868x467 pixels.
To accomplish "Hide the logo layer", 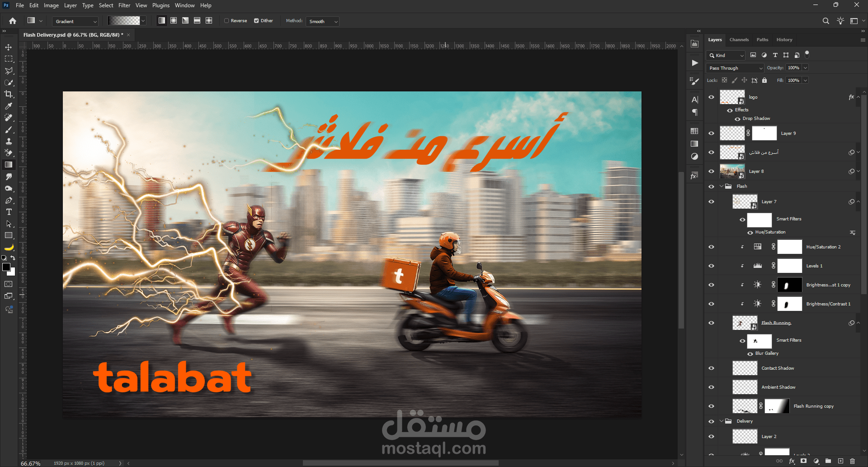I will coord(711,97).
